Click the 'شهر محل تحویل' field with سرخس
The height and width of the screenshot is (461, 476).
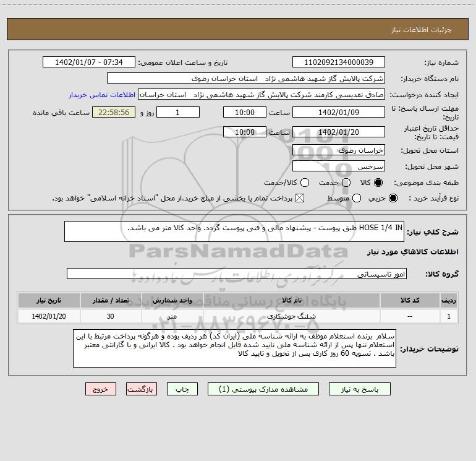(x=338, y=166)
